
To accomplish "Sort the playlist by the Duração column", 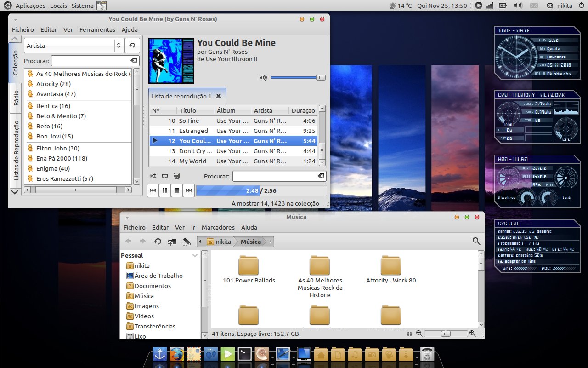I will tap(303, 110).
